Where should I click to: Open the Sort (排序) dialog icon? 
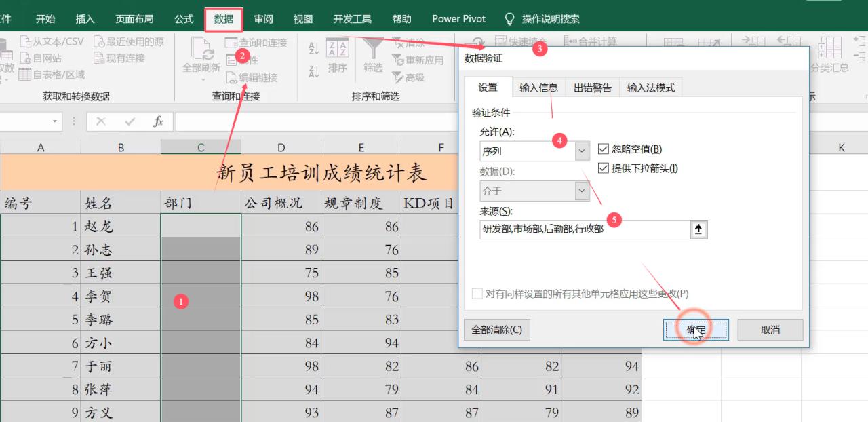337,47
